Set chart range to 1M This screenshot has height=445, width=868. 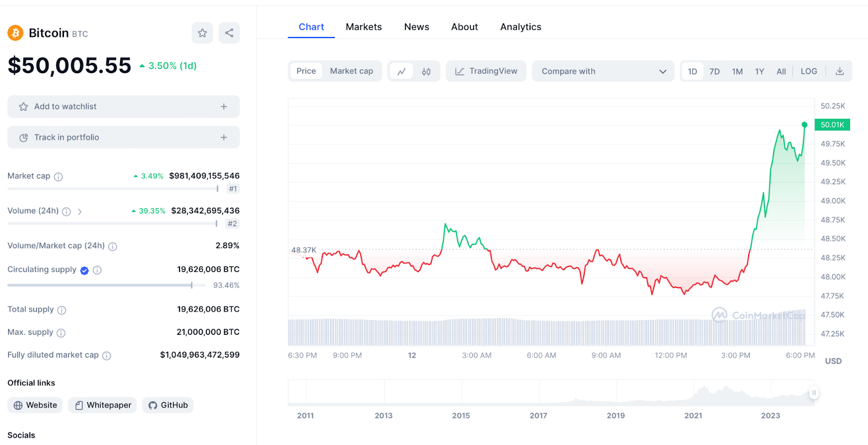[737, 72]
